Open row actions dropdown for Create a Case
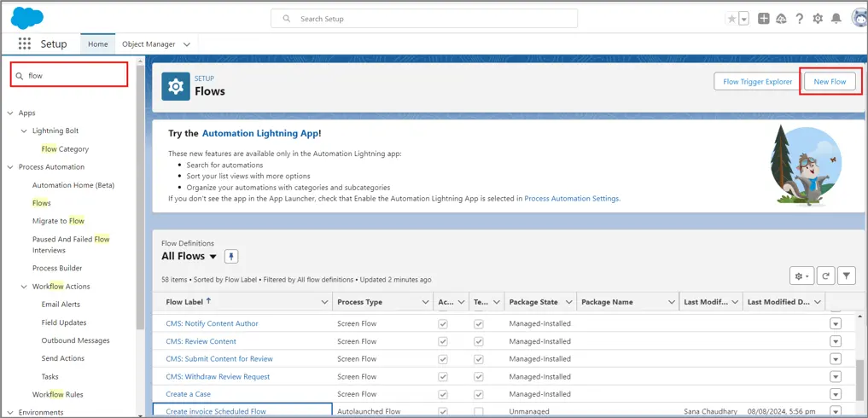 click(836, 394)
